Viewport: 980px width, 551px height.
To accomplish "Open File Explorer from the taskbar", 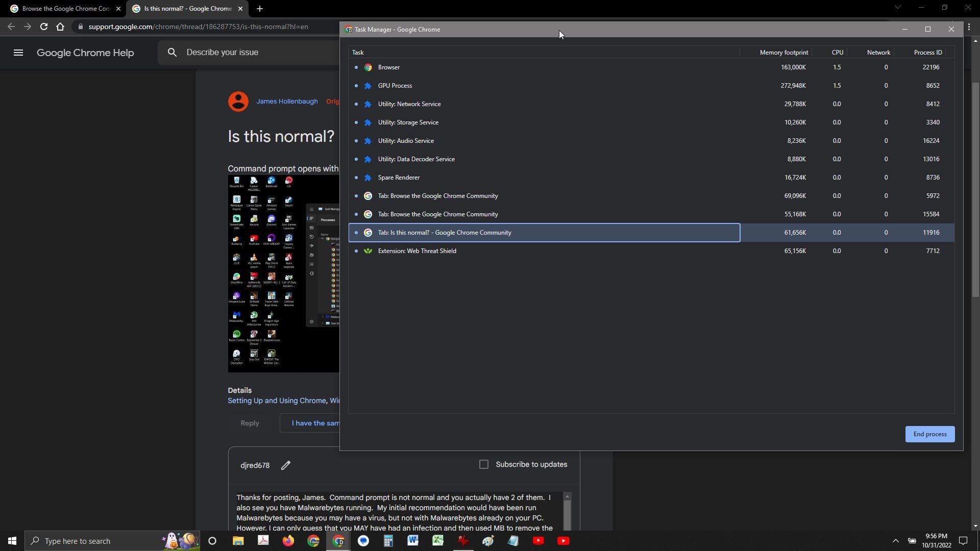I will point(238,541).
